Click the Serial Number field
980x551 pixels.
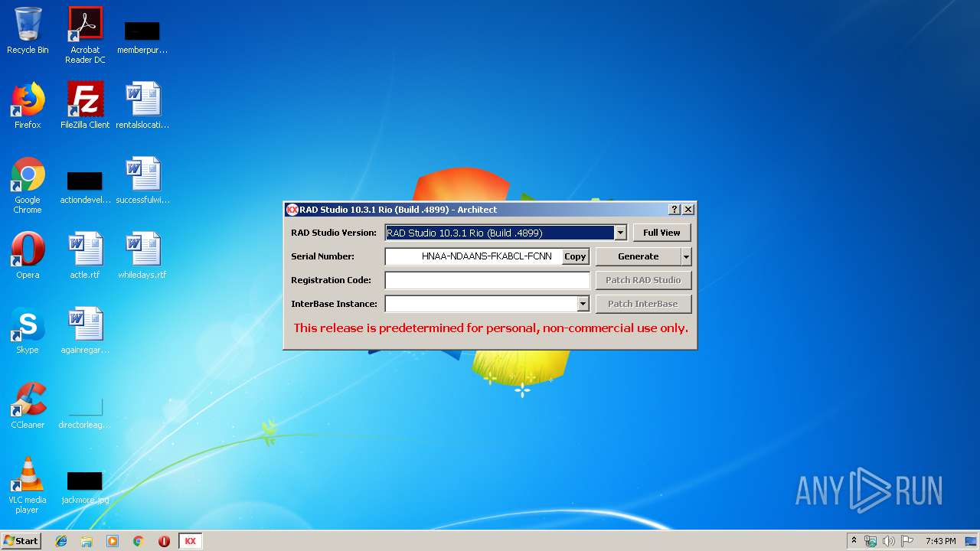473,256
